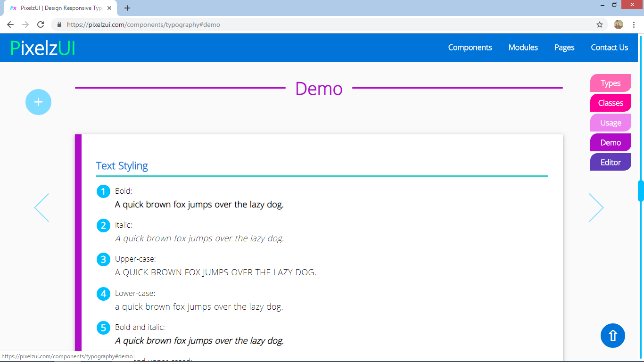Go to previous slide with left arrow
644x362 pixels.
[41, 207]
